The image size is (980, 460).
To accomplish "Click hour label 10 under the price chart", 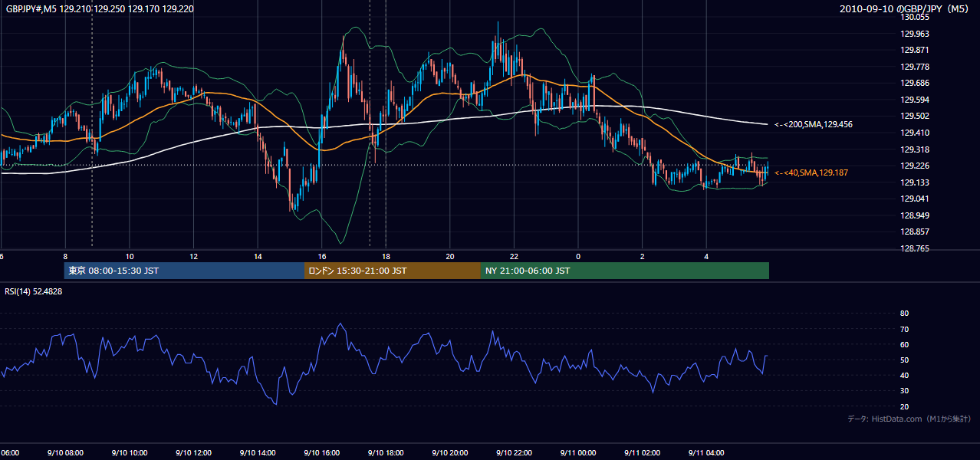I will click(130, 257).
